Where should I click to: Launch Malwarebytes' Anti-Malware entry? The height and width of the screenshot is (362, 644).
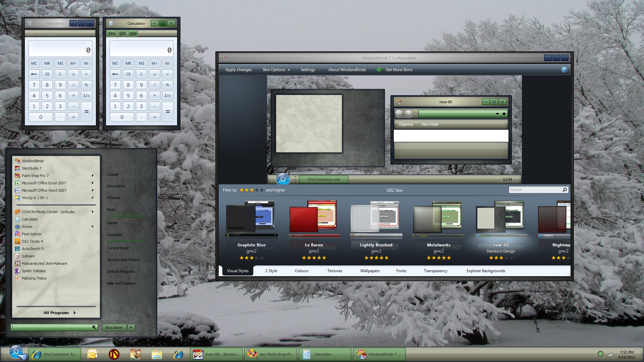[x=44, y=263]
